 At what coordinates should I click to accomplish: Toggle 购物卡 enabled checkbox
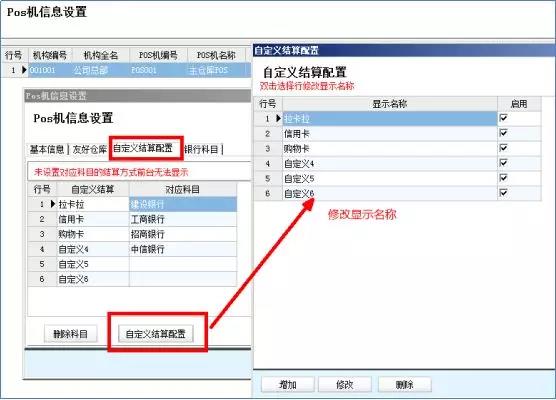tap(503, 148)
